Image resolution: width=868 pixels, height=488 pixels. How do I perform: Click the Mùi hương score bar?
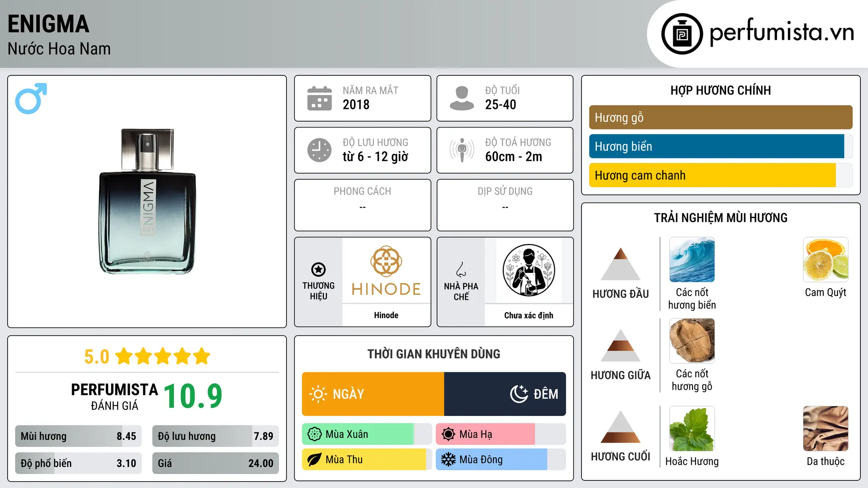tap(78, 436)
